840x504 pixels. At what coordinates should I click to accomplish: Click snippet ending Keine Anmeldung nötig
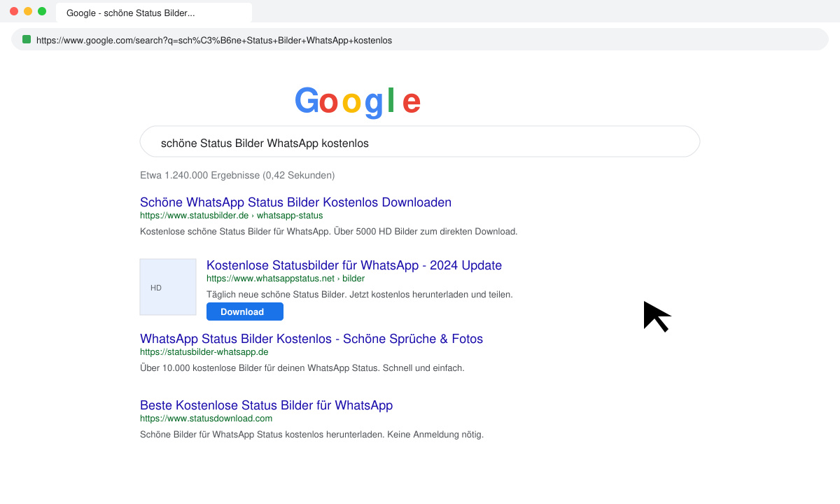[311, 434]
